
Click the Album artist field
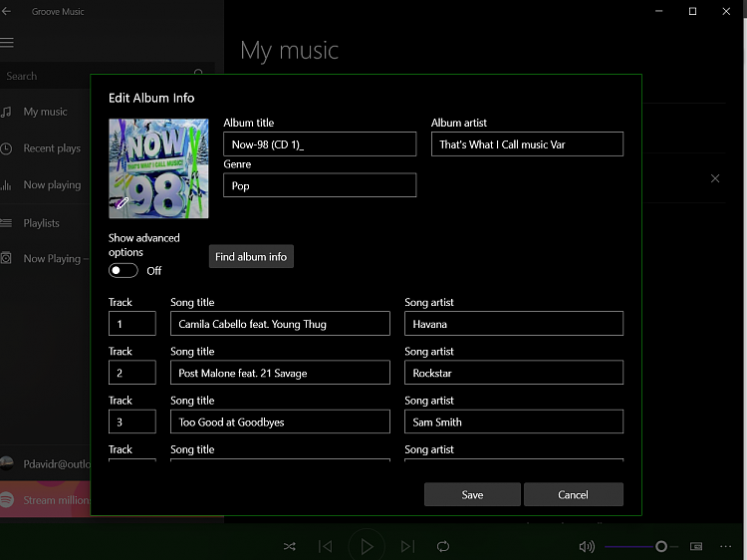tap(527, 144)
